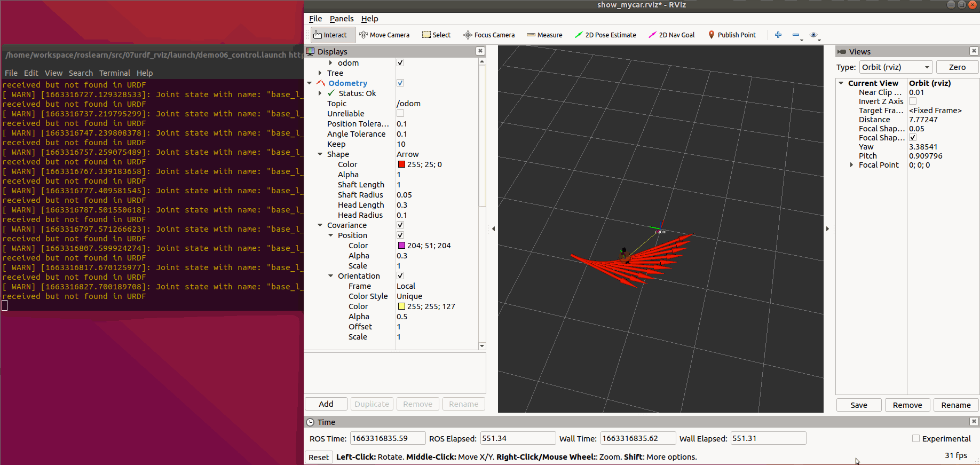Activate the Move Camera tool
Viewport: 980px width, 465px height.
pos(384,35)
